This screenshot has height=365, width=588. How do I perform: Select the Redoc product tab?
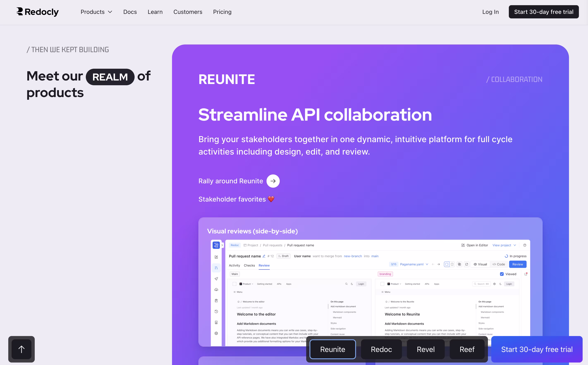tap(381, 349)
